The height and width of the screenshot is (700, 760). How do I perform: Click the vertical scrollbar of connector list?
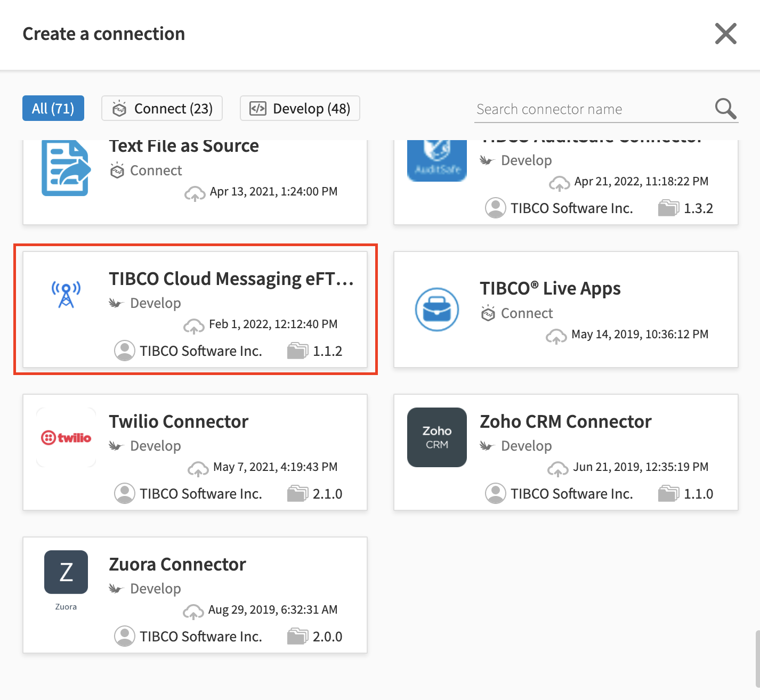757,658
